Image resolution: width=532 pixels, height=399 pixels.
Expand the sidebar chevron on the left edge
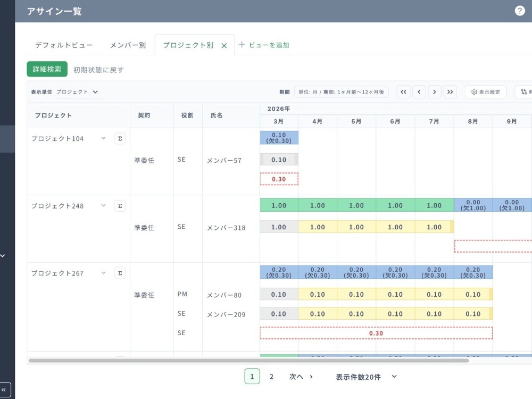pos(3,255)
